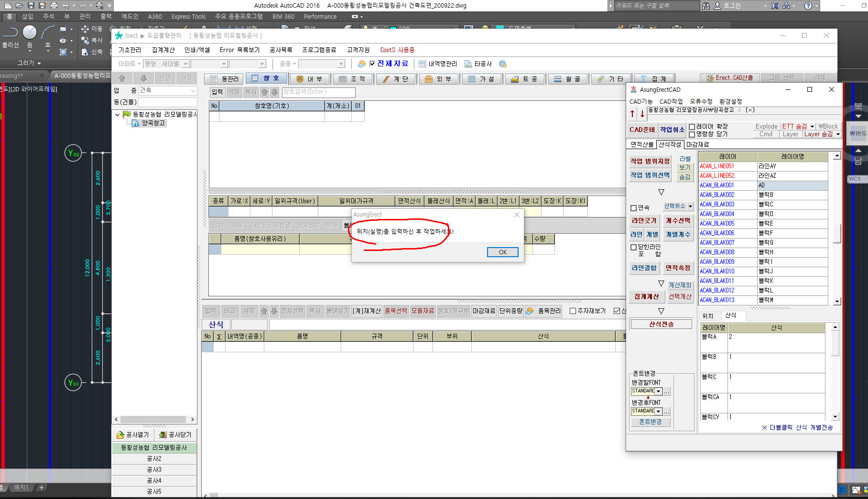Viewport: 868px width, 499px height.
Task: Collapse the 동횡성농협 리모델링공사 tree node
Action: (117, 114)
